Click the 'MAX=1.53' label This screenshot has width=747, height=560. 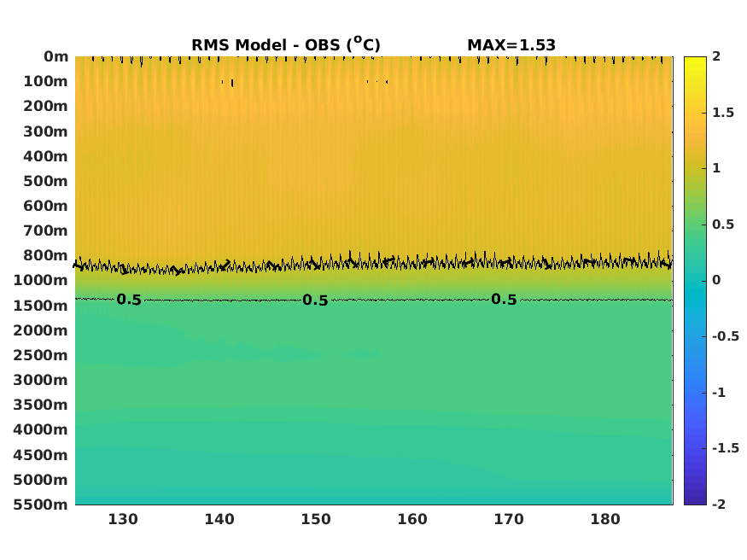(x=511, y=45)
